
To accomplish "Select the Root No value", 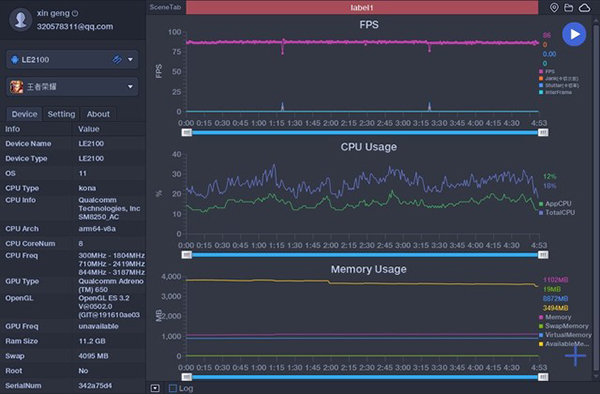I will point(83,371).
